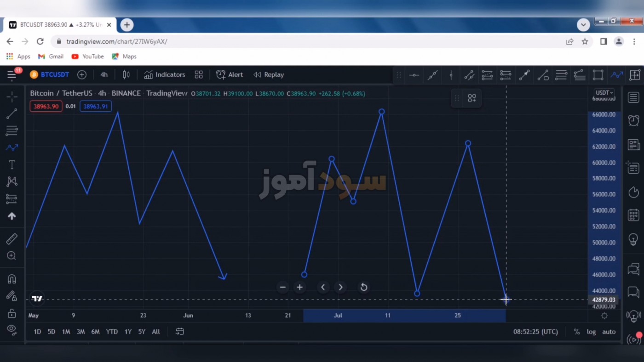Image resolution: width=644 pixels, height=362 pixels.
Task: Select the All date range
Action: tap(156, 332)
